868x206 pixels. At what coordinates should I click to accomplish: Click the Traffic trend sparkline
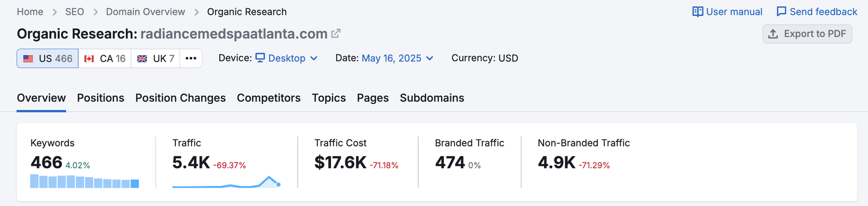pyautogui.click(x=226, y=182)
